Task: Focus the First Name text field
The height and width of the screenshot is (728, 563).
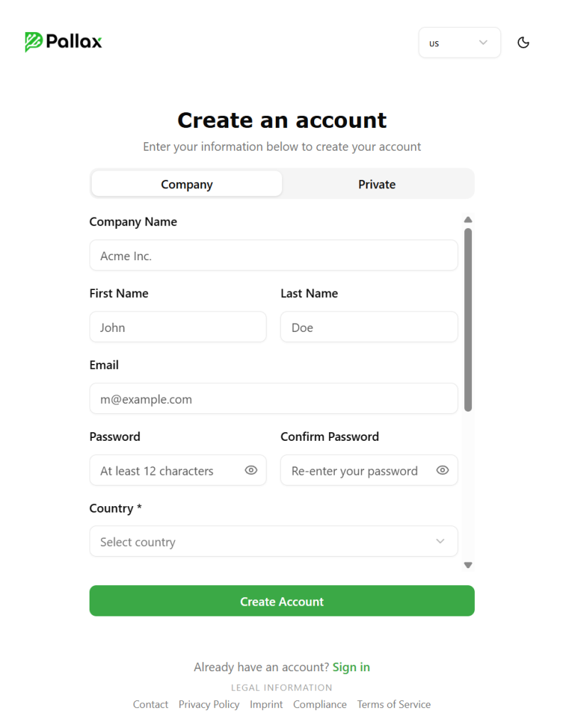Action: tap(178, 327)
